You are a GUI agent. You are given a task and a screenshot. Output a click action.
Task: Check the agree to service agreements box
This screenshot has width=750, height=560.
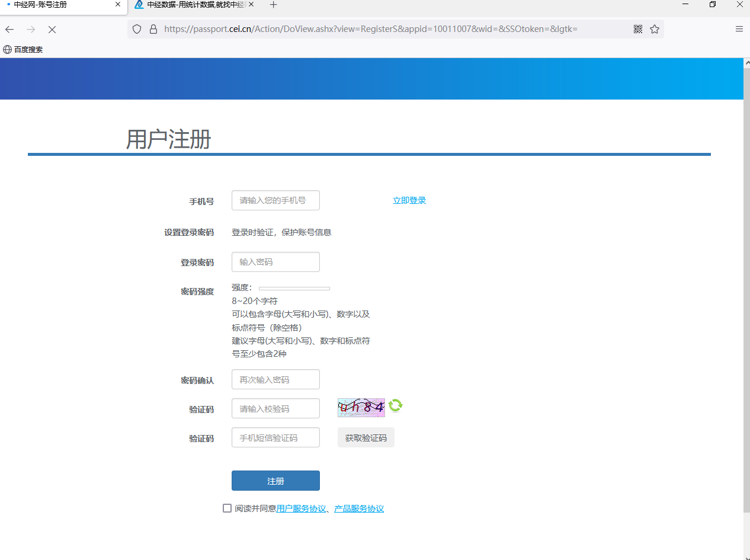pyautogui.click(x=227, y=508)
